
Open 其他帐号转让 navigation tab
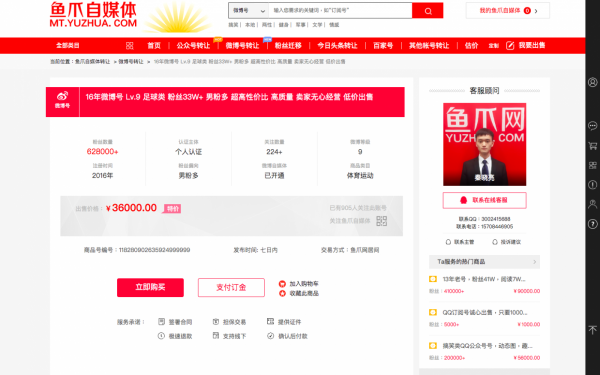pyautogui.click(x=429, y=46)
